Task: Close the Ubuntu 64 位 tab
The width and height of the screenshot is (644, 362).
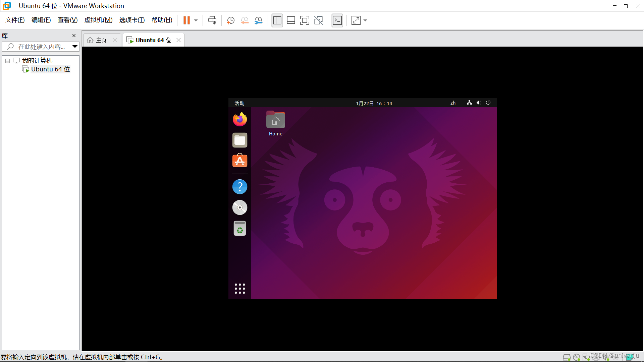Action: (x=179, y=40)
